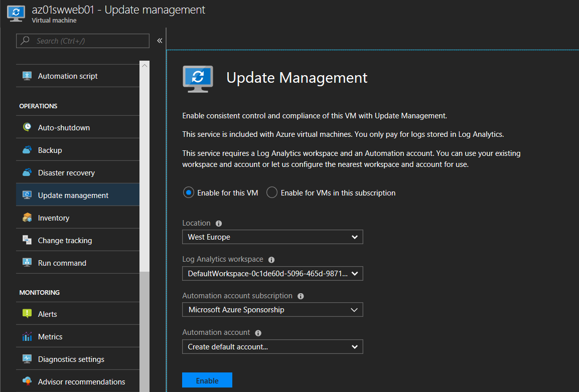
Task: Open Change tracking from the sidebar
Action: 28,240
